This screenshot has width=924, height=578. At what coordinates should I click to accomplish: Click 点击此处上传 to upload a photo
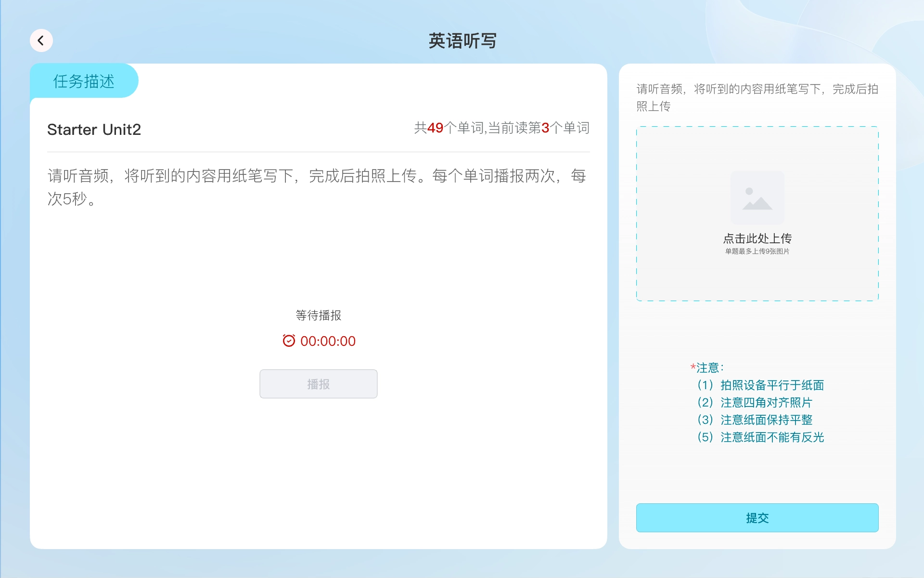coord(757,238)
